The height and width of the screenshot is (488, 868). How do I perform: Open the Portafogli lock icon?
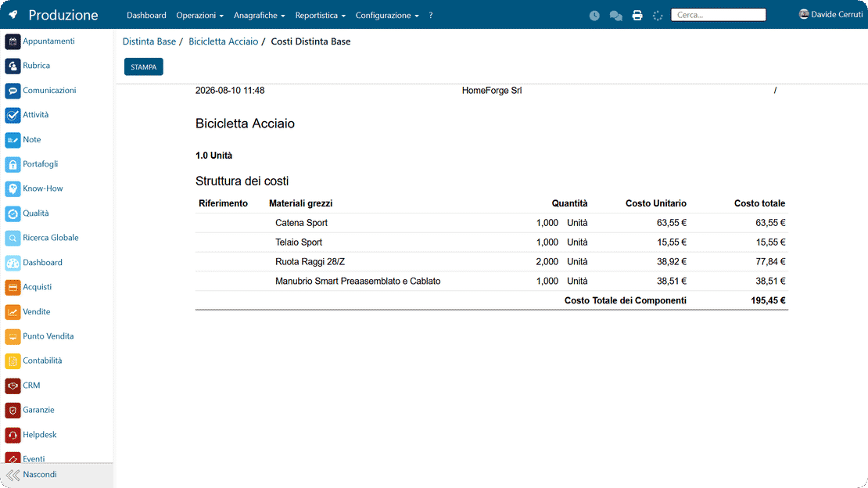coord(13,164)
